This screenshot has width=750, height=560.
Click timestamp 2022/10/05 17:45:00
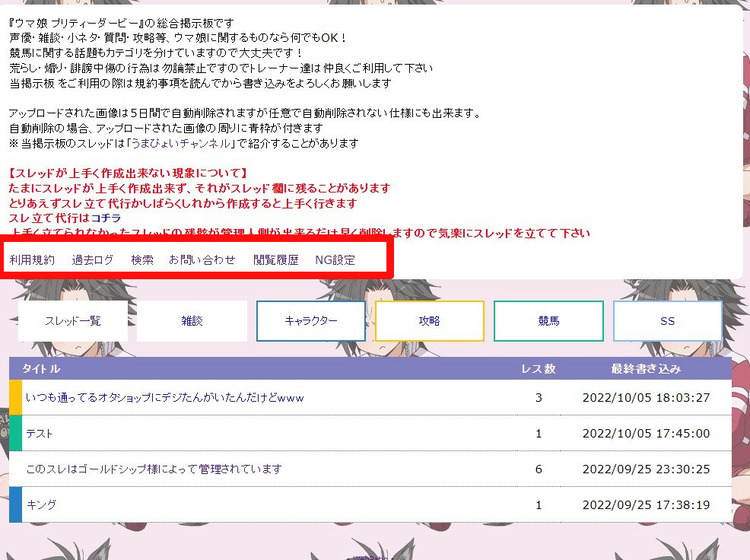pyautogui.click(x=646, y=434)
